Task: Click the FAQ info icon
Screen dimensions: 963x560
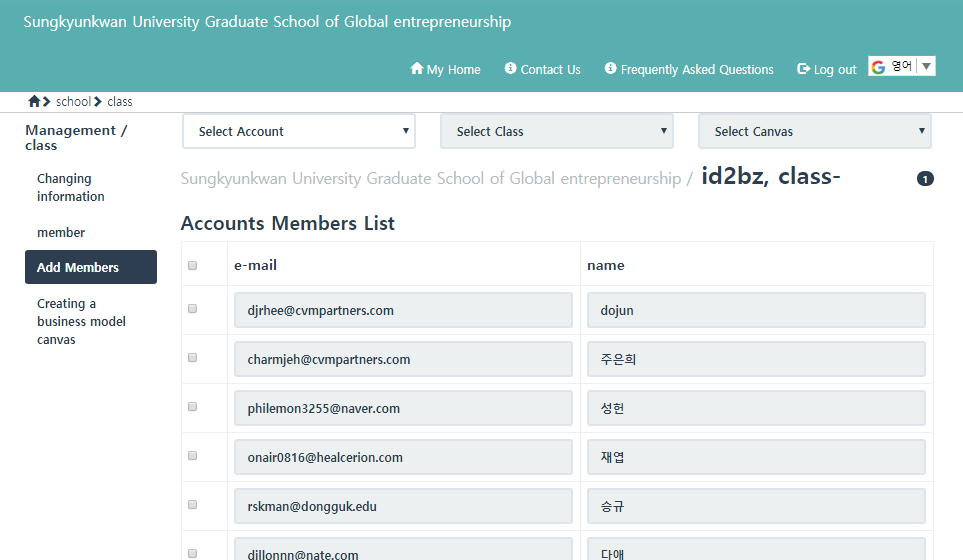Action: [x=610, y=68]
